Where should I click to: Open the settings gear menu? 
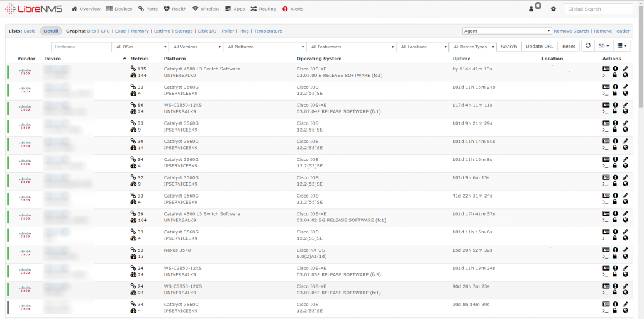[553, 9]
